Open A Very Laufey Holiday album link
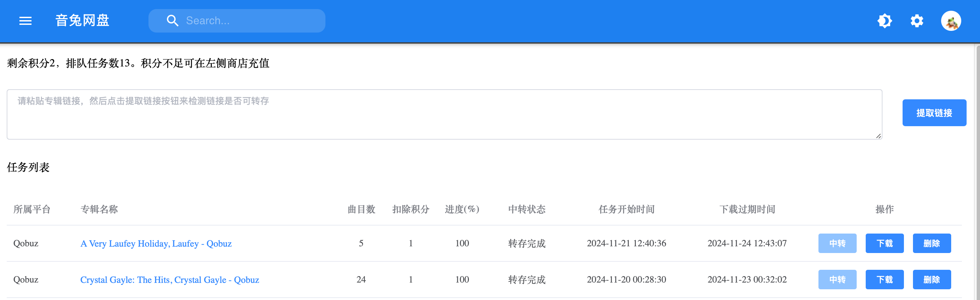Viewport: 980px width, 300px height. point(156,244)
